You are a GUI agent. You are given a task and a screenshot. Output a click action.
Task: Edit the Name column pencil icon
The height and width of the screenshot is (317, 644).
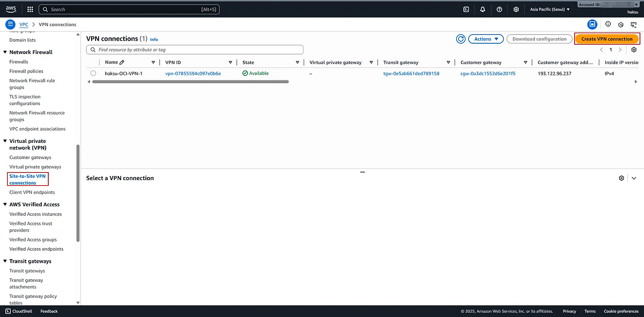click(x=122, y=62)
